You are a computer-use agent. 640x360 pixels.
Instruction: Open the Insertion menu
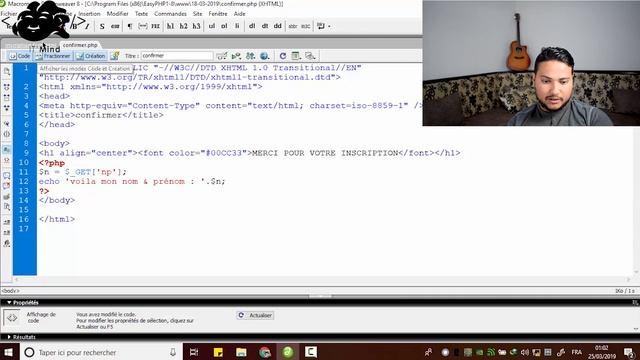pyautogui.click(x=89, y=13)
